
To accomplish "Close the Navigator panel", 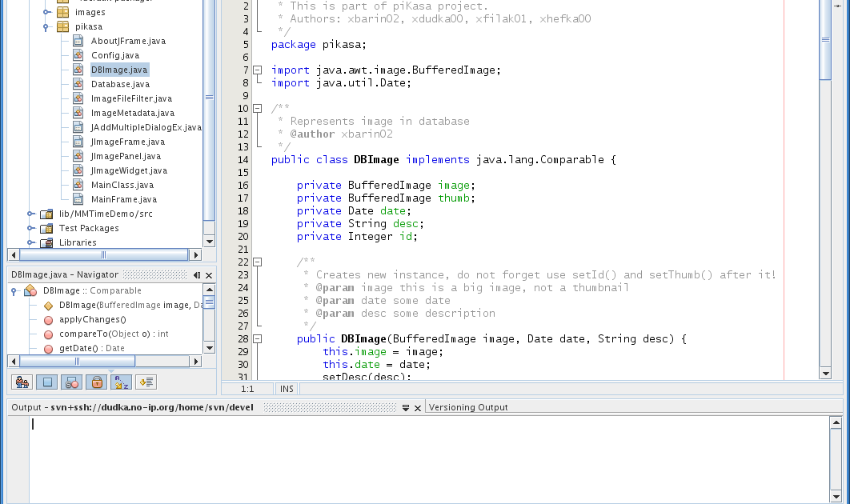I will pyautogui.click(x=207, y=275).
